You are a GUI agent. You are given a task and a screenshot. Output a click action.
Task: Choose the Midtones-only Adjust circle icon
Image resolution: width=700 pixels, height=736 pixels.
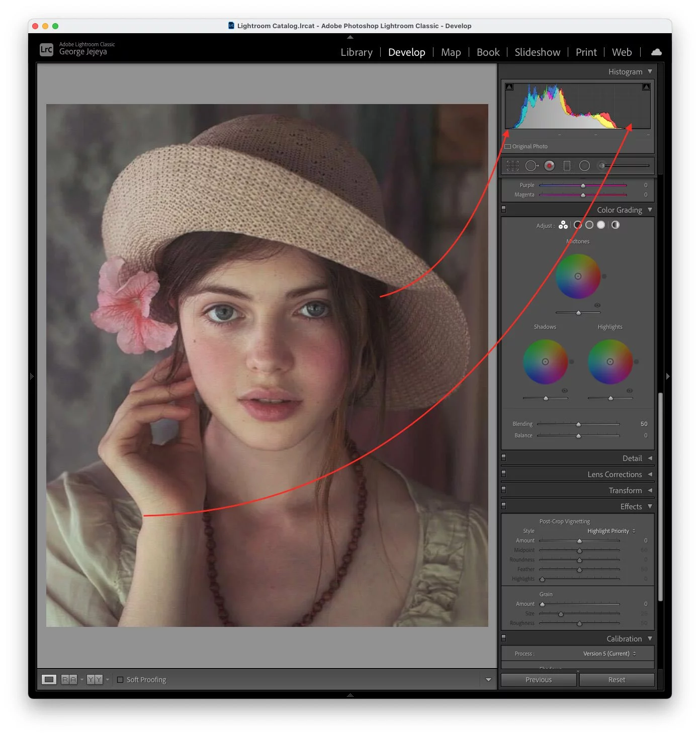pyautogui.click(x=589, y=225)
